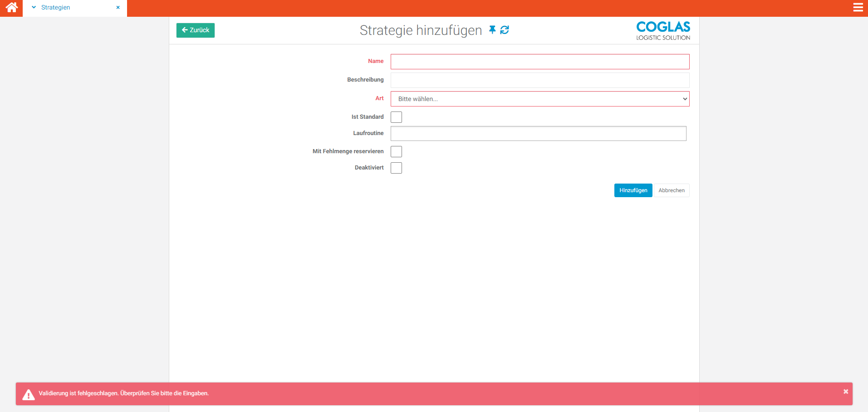
Task: Open the Art dropdown 'Bitte wählen...'
Action: [x=539, y=99]
